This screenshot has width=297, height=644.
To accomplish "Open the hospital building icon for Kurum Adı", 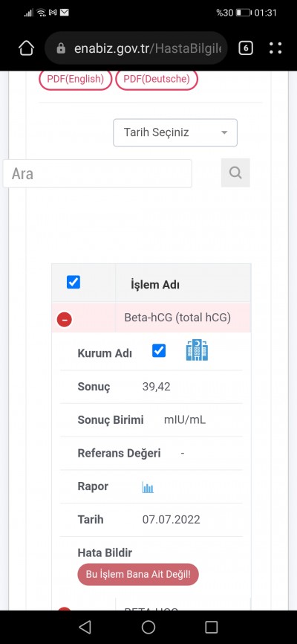I will point(197,350).
